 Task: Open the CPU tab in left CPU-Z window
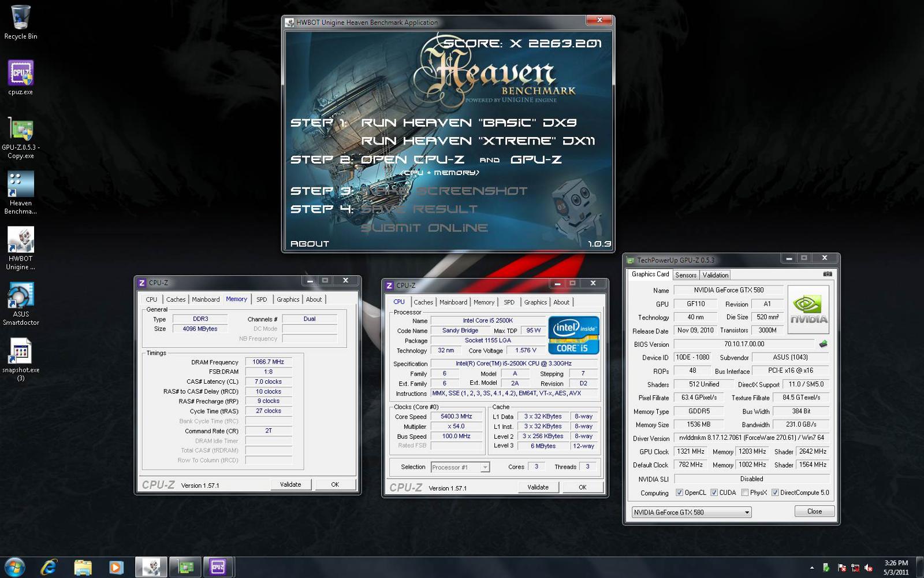[x=151, y=299]
